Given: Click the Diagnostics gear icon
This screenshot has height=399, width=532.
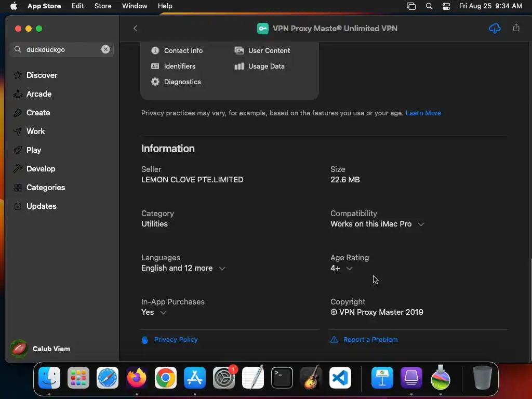Looking at the screenshot, I should (155, 82).
